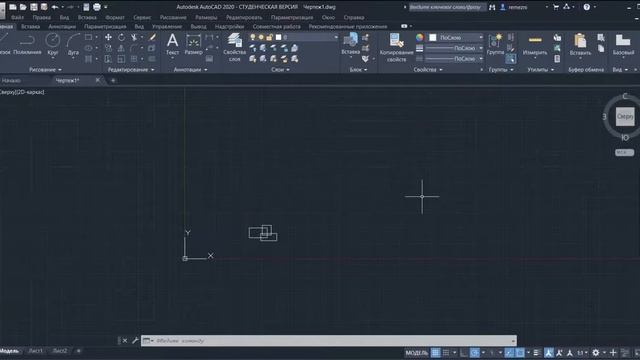The image size is (640, 360).
Task: Click the Plot printer icon in title bar
Action: pyautogui.click(x=97, y=7)
